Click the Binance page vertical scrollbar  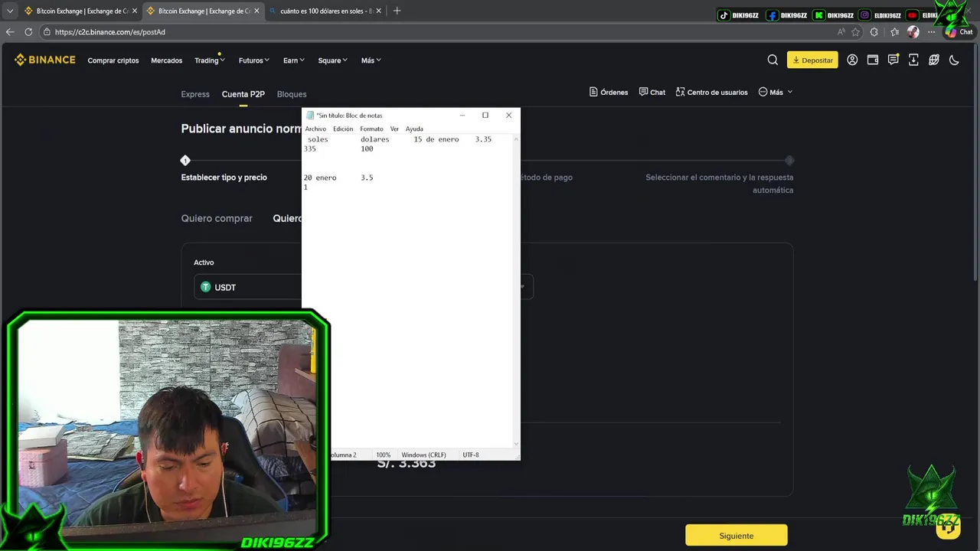click(976, 161)
